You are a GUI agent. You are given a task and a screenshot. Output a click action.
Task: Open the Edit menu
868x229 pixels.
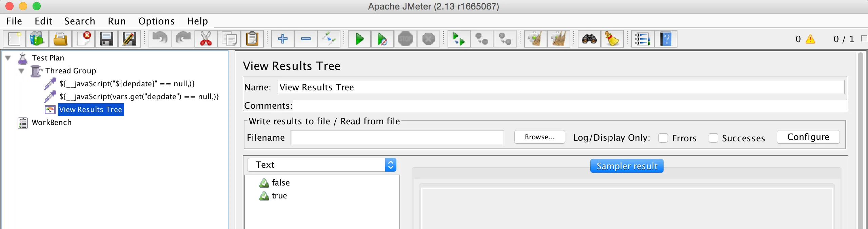click(43, 21)
